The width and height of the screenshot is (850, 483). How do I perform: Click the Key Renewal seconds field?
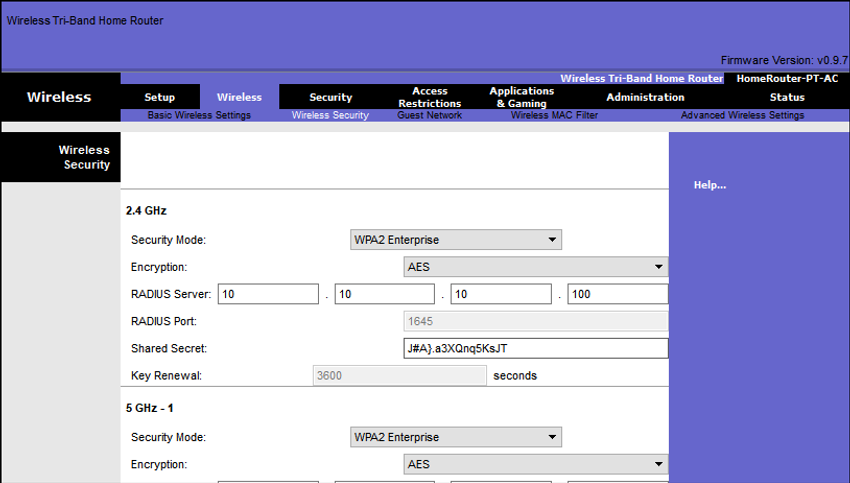coord(400,376)
